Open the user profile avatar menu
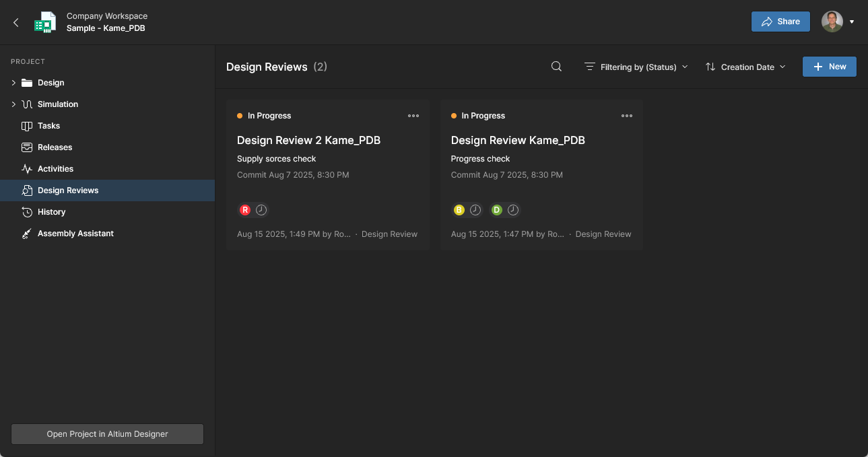Viewport: 868px width, 457px height. pyautogui.click(x=837, y=22)
